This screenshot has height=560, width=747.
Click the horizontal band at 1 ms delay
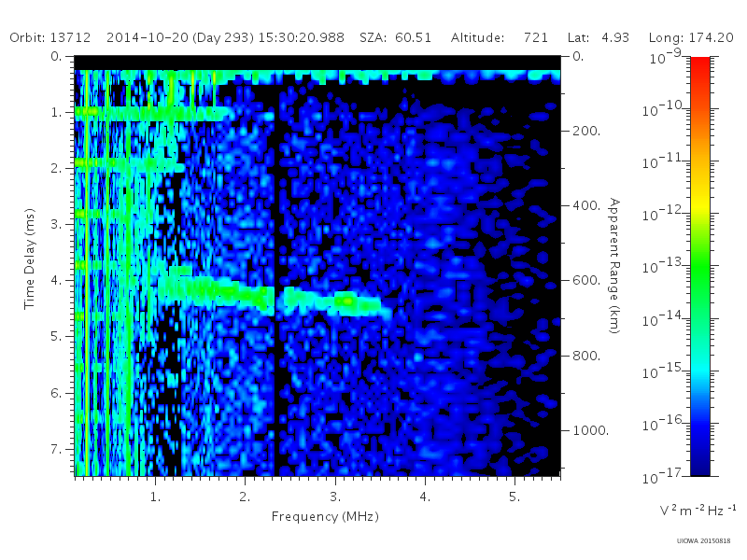[x=152, y=113]
